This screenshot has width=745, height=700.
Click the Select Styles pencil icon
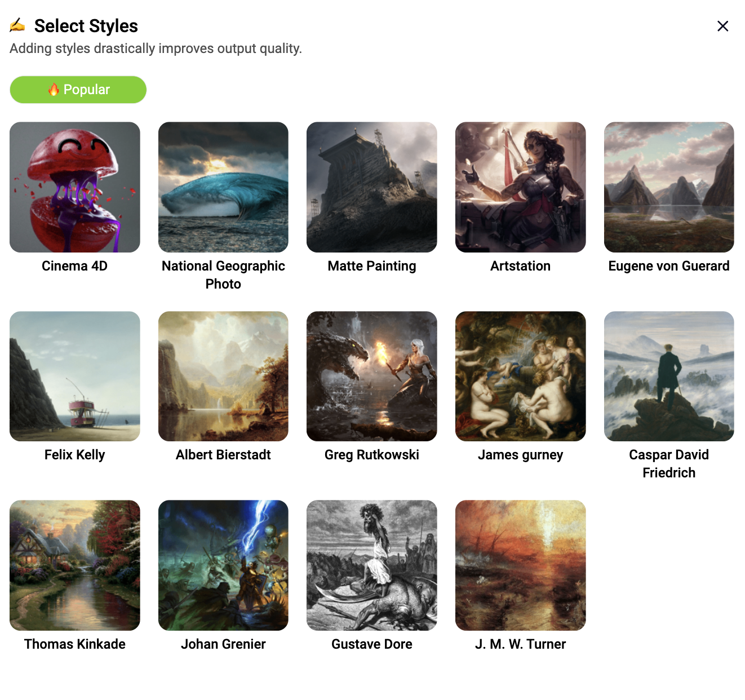[x=17, y=25]
